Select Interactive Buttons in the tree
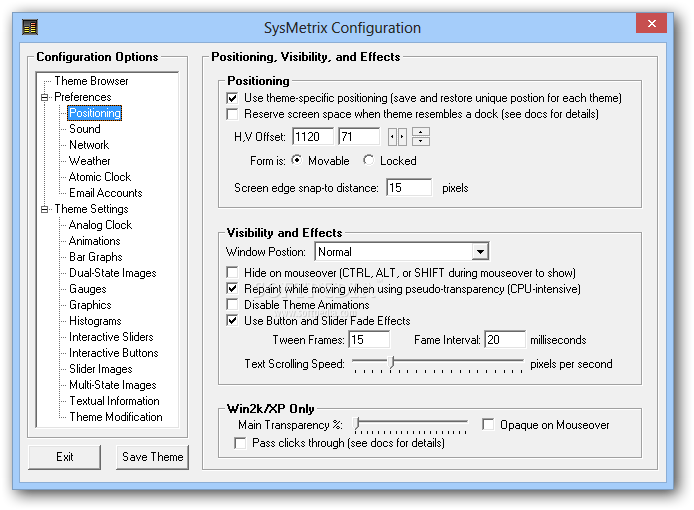The width and height of the screenshot is (694, 510). click(113, 353)
